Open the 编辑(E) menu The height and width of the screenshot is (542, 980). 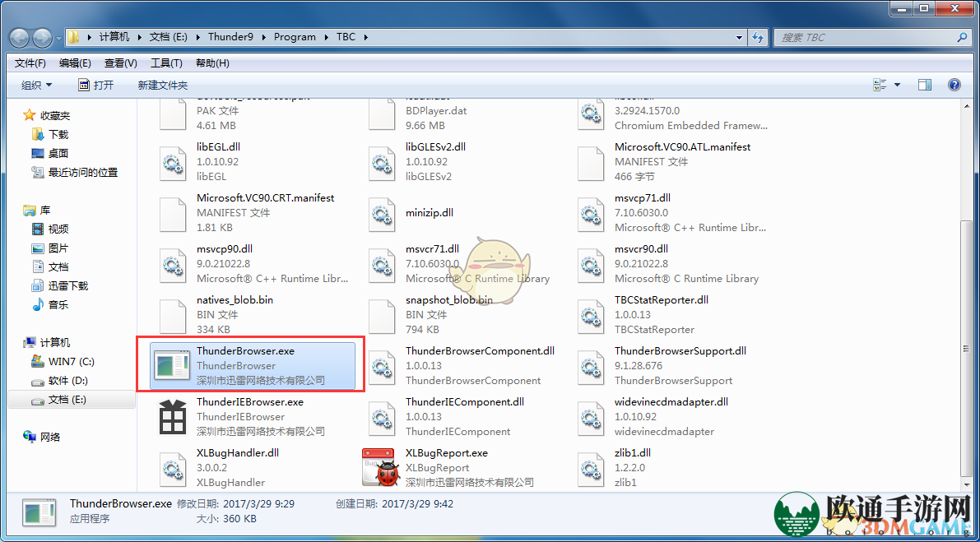pos(75,63)
